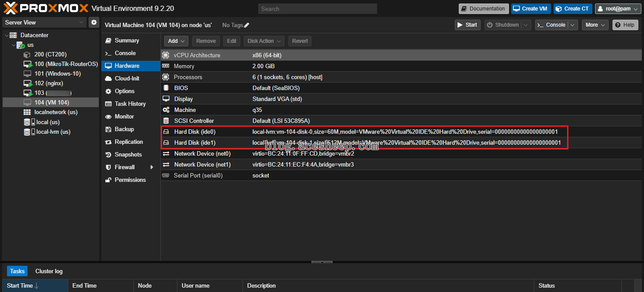
Task: Click the Create VM button
Action: point(530,9)
